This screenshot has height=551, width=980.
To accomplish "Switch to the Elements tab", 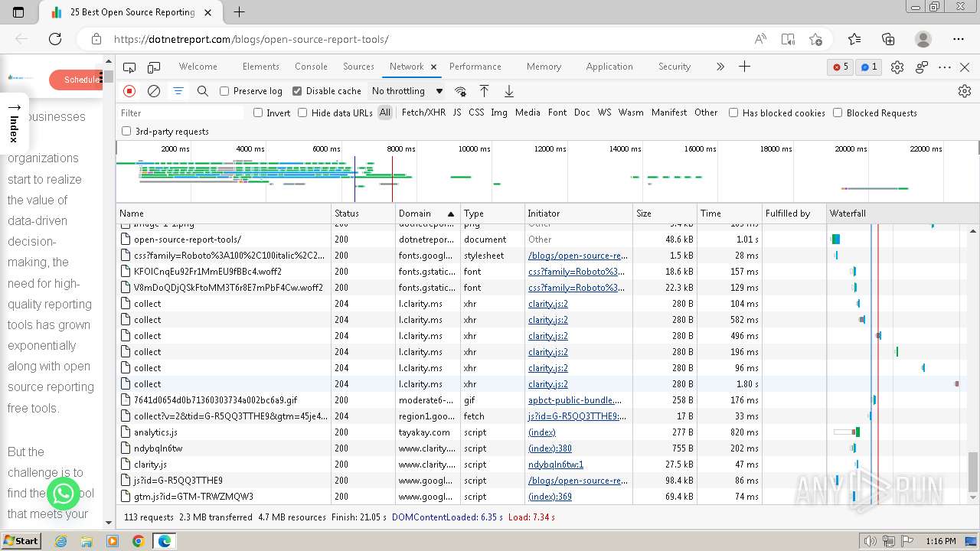I will (260, 67).
